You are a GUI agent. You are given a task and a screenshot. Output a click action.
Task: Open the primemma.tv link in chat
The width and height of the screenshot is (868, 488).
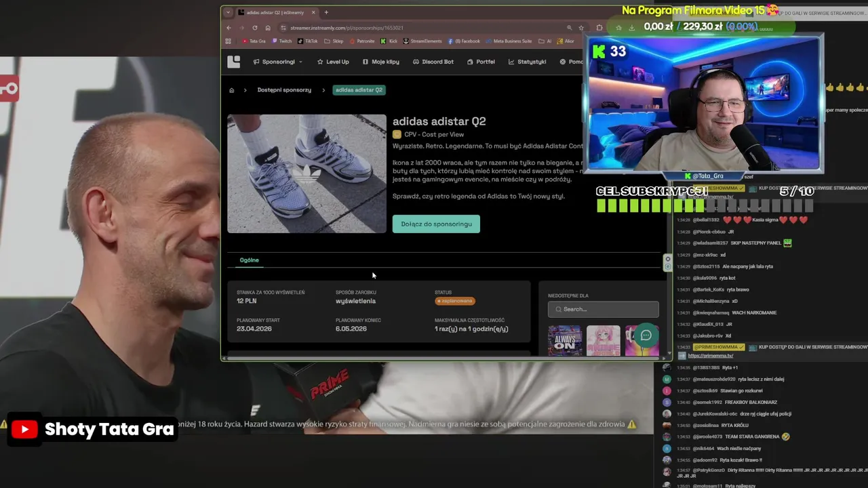tap(711, 356)
